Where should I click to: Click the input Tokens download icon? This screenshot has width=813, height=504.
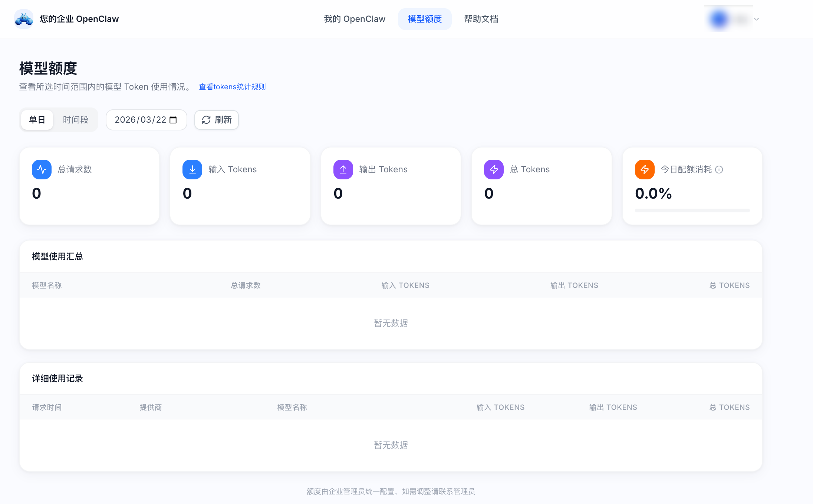(192, 169)
